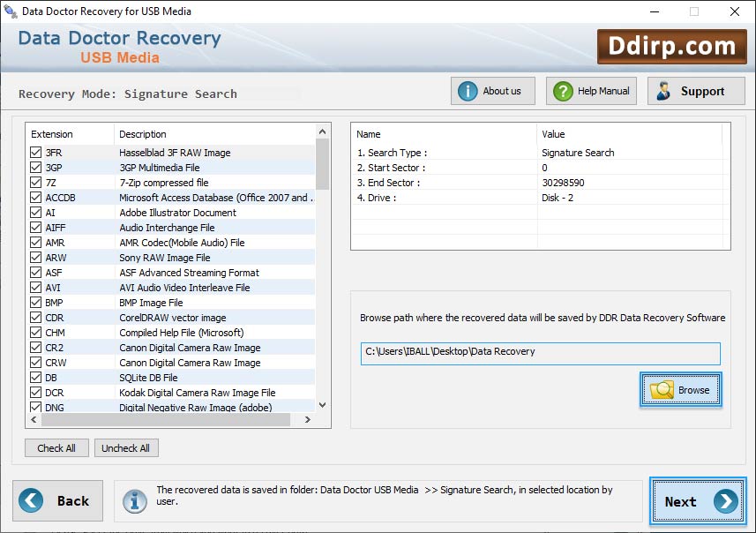The width and height of the screenshot is (756, 533).
Task: Select Adobe Illustrator Document description
Action: 178,213
